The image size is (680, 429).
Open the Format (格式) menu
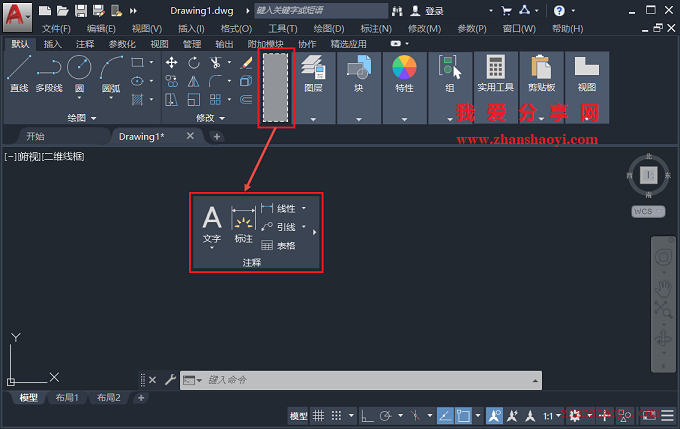tap(236, 29)
